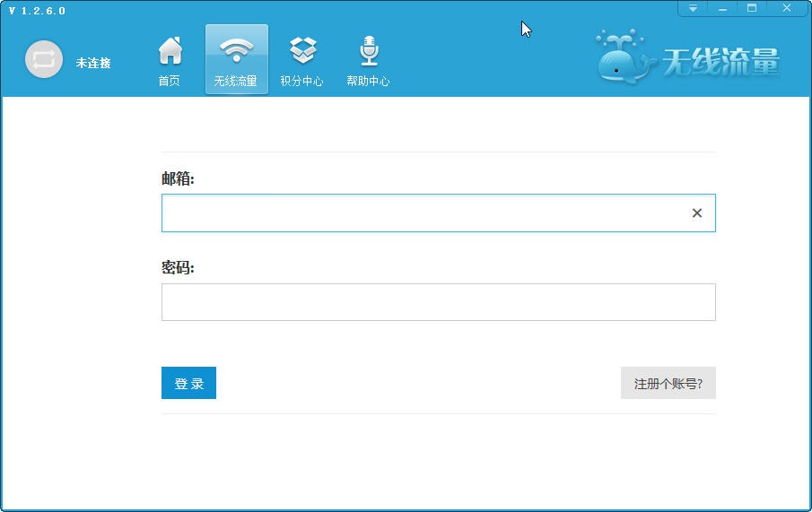Click the 未连接 status text

coord(93,63)
